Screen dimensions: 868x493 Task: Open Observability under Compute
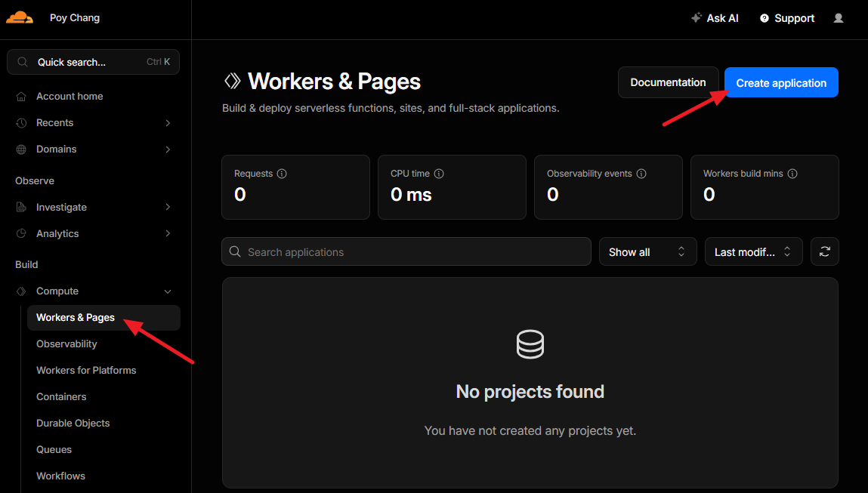66,344
